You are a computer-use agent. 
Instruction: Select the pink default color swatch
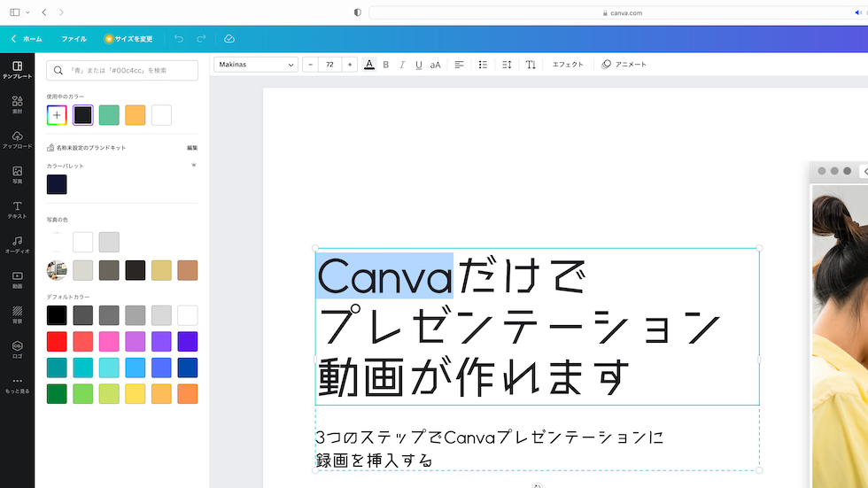coord(109,341)
